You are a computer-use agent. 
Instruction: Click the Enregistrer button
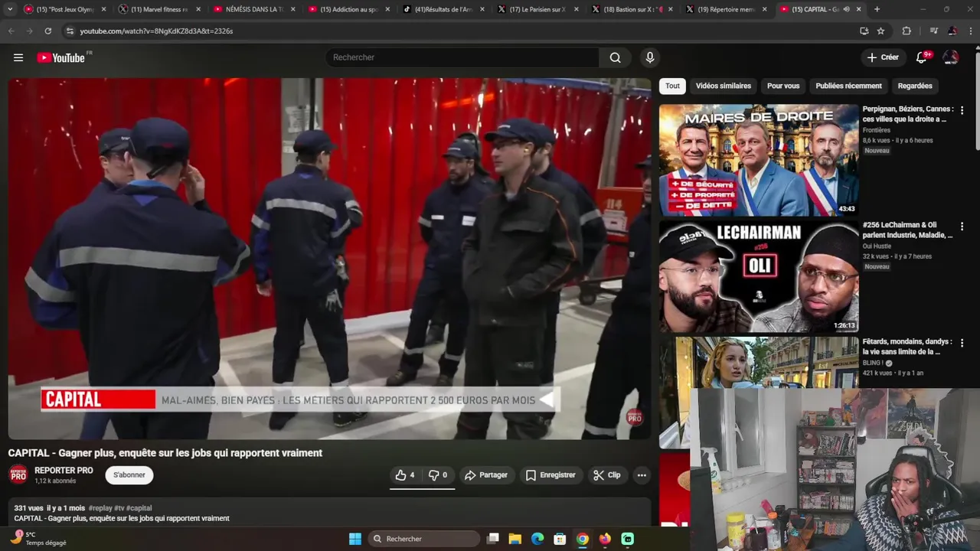[550, 475]
